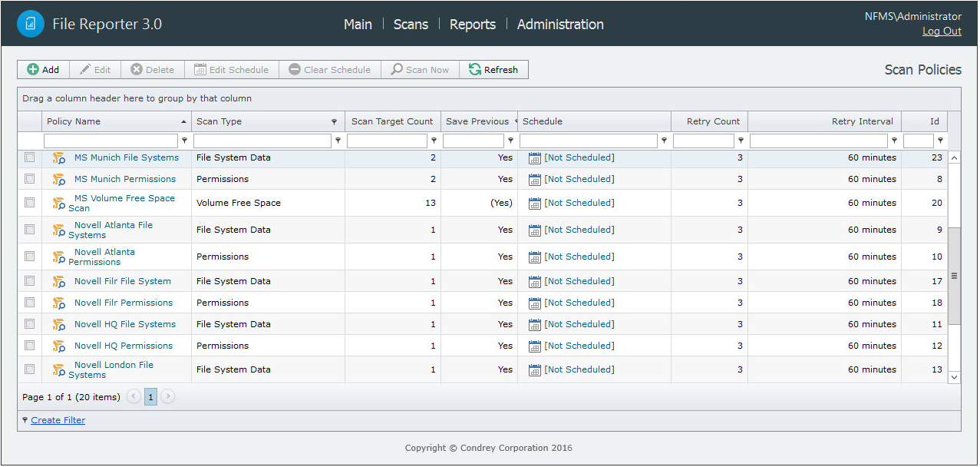Screen dimensions: 980x467
Task: Click calendar icon in Novell HQ Permissions row
Action: pyautogui.click(x=535, y=346)
